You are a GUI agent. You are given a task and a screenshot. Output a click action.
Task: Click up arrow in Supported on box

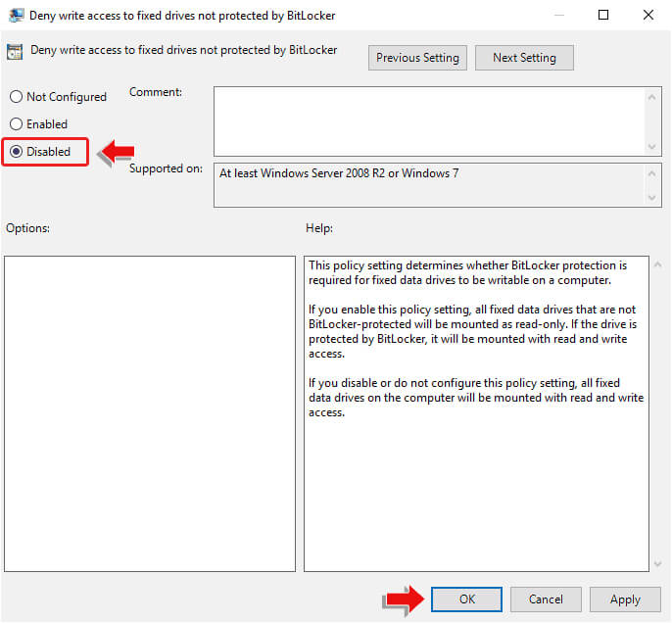(654, 172)
